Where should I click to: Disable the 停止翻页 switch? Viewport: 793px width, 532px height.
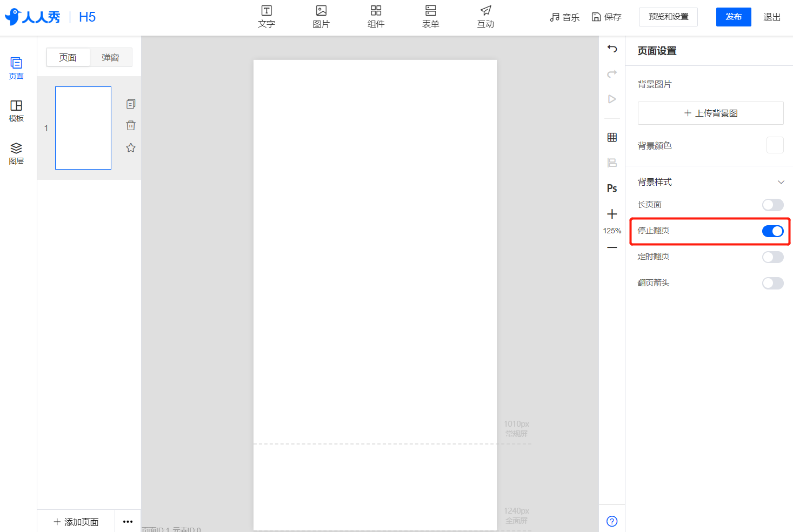(x=772, y=231)
